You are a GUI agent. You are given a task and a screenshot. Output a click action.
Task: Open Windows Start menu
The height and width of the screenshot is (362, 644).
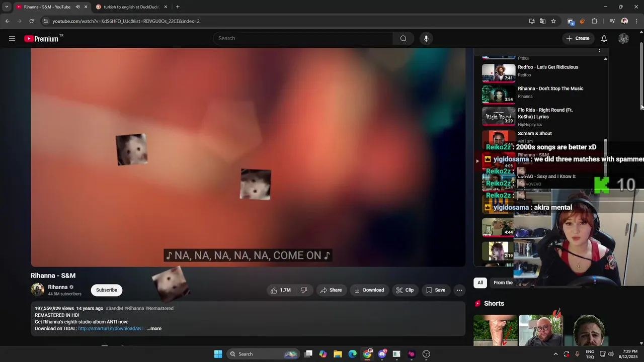coord(218,354)
